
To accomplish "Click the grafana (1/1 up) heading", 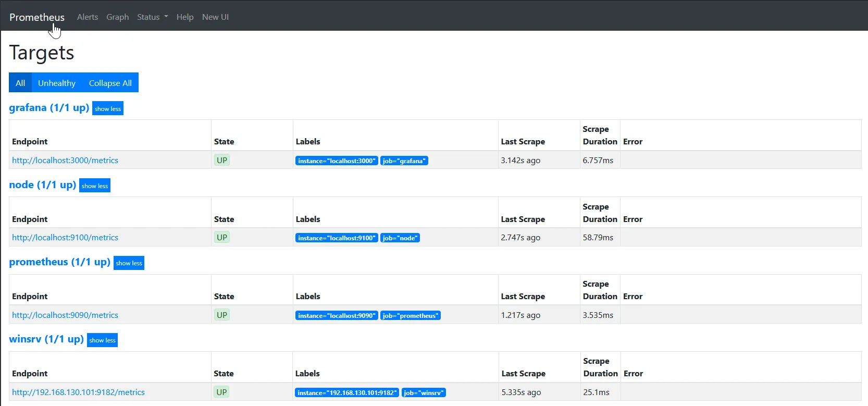I will coord(49,107).
